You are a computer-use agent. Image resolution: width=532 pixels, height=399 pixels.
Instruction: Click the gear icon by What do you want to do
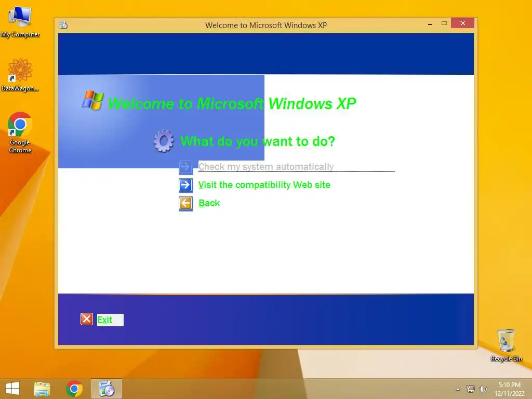pyautogui.click(x=164, y=140)
